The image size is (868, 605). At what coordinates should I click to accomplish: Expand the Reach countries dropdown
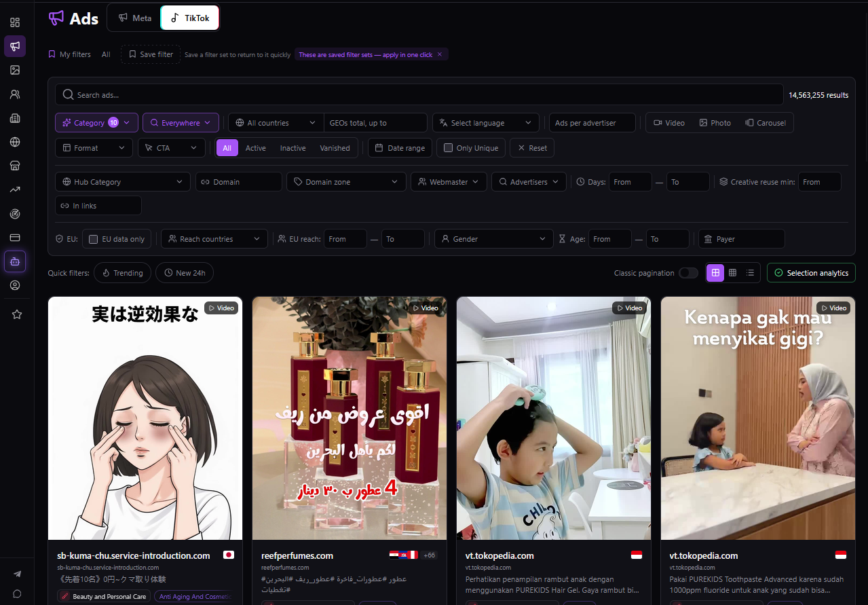click(x=214, y=239)
